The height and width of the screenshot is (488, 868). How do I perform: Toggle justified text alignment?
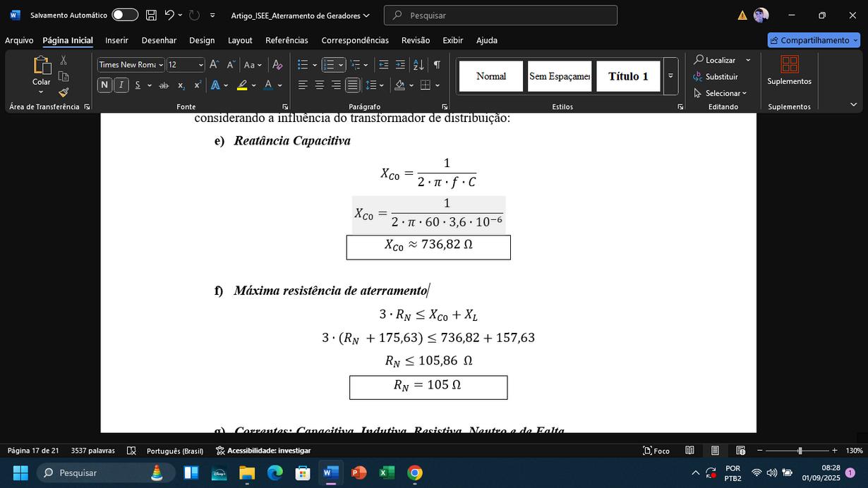click(352, 85)
